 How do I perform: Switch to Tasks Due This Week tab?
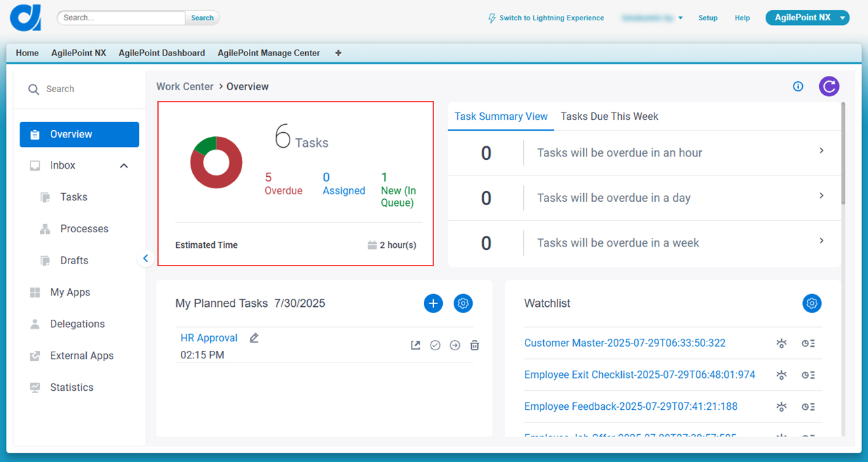click(610, 117)
